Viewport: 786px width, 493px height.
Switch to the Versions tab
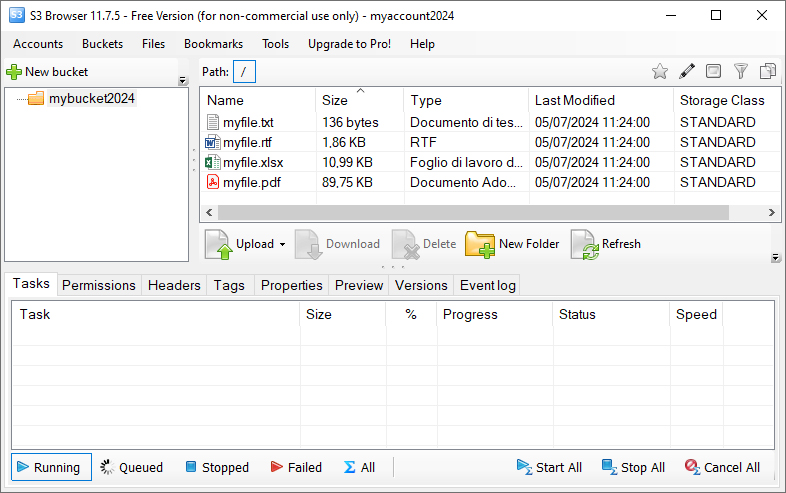tap(421, 285)
